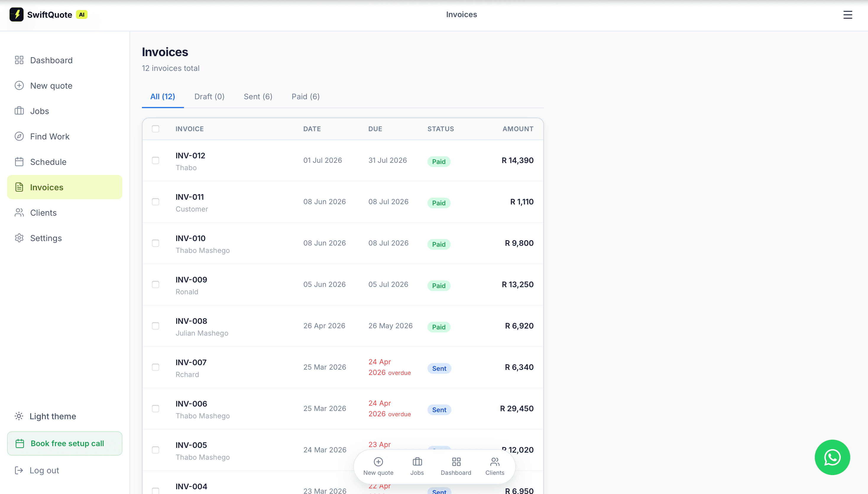Click the AMOUNT column header
Viewport: 868px width, 494px height.
[518, 129]
